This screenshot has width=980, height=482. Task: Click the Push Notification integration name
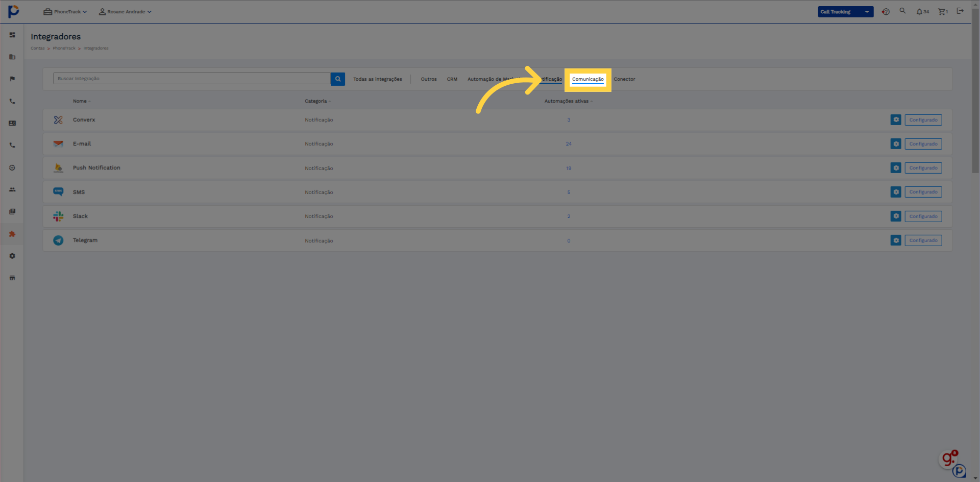click(96, 167)
